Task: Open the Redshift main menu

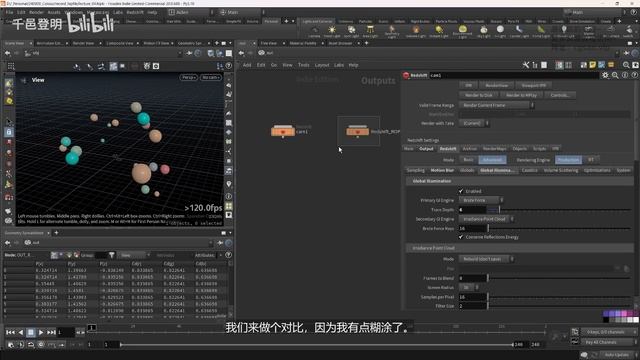Action: pyautogui.click(x=135, y=12)
